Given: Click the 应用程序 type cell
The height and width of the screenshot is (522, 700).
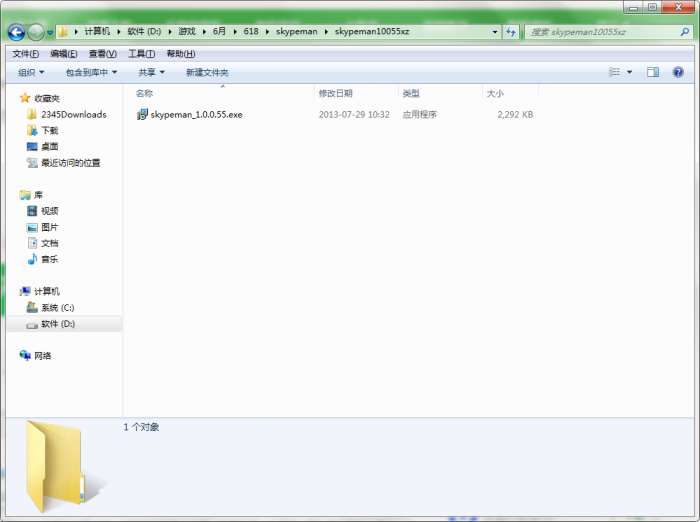Looking at the screenshot, I should click(x=420, y=115).
